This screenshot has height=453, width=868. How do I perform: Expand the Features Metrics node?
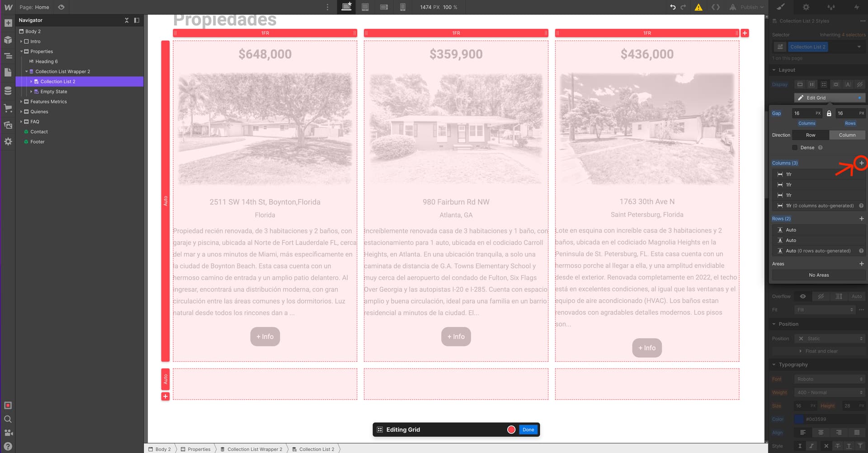pos(21,102)
